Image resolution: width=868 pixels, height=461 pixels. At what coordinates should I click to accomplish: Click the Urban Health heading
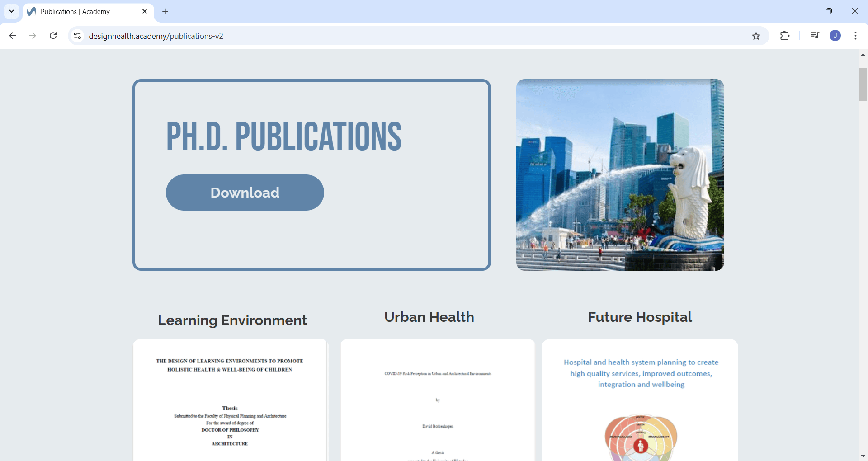[429, 317]
